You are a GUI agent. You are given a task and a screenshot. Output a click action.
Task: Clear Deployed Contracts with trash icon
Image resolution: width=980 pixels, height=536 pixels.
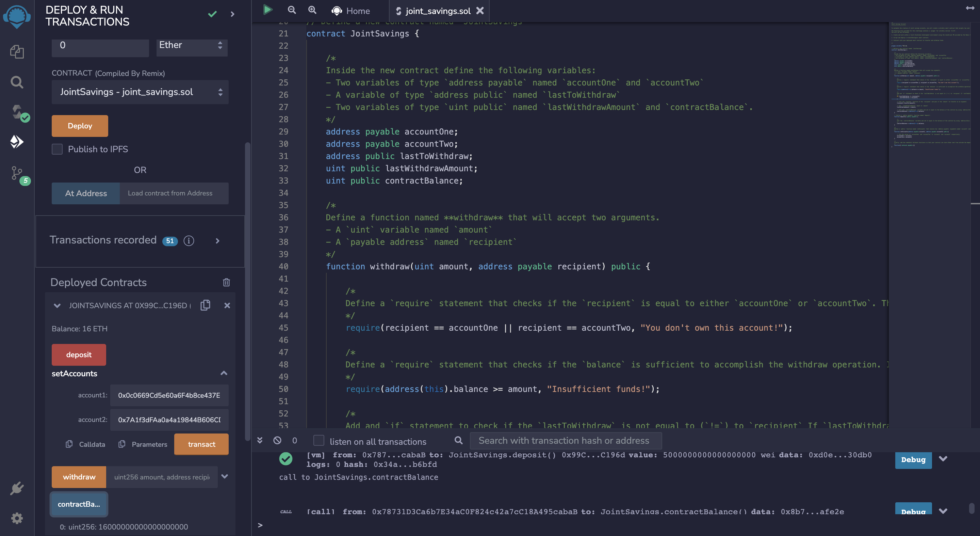tap(226, 282)
